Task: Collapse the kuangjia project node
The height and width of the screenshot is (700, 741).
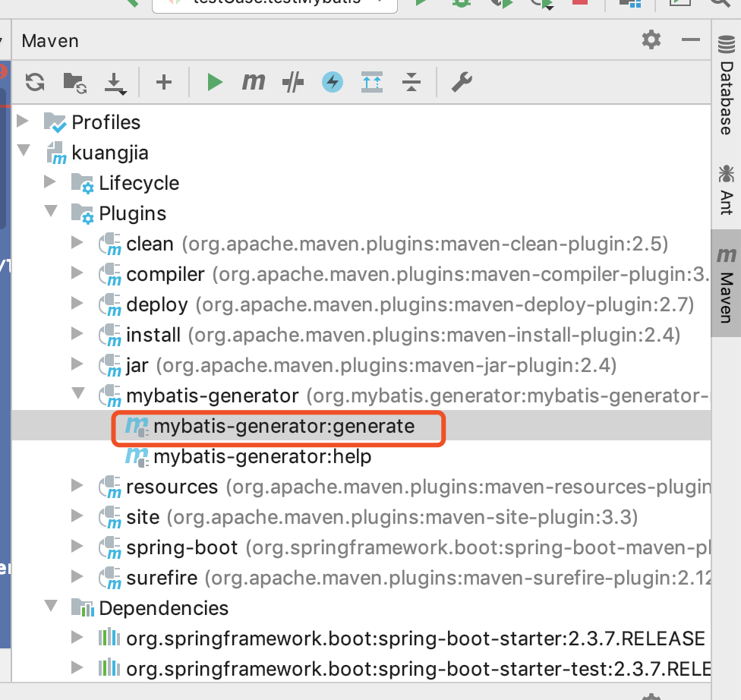Action: [24, 150]
